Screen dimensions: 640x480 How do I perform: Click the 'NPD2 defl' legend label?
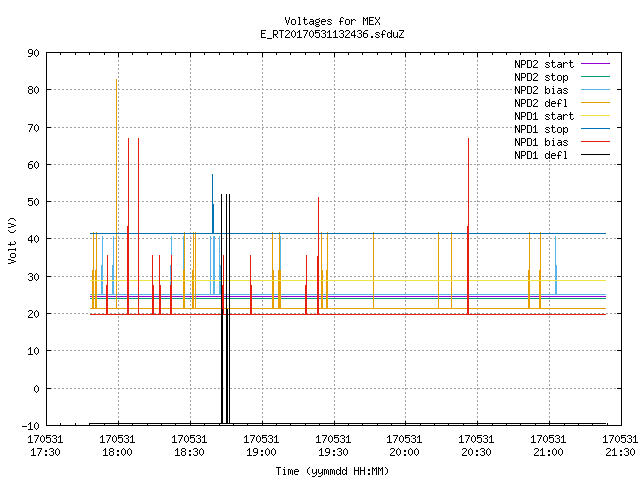coord(541,103)
